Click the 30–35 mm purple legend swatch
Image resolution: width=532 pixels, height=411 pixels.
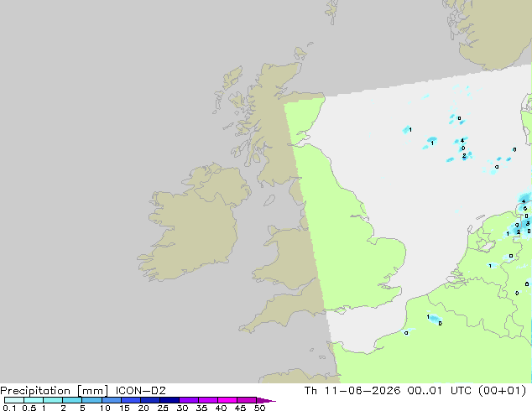(x=188, y=400)
